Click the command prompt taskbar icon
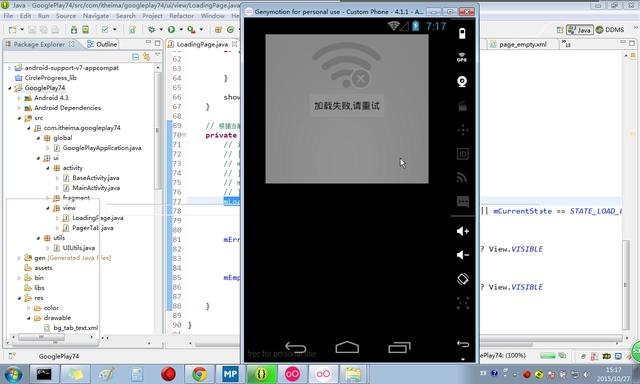The height and width of the screenshot is (384, 640). 44,374
